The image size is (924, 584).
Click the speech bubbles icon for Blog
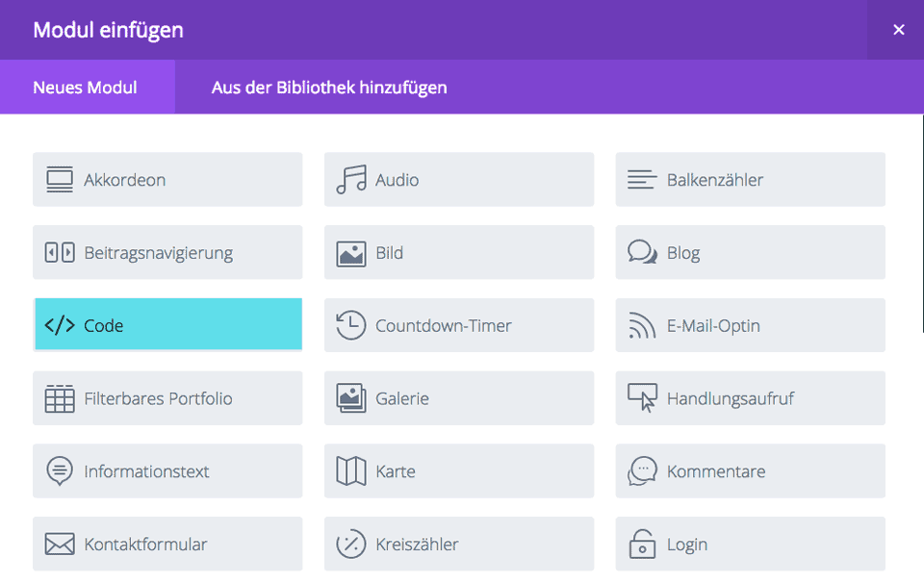642,252
